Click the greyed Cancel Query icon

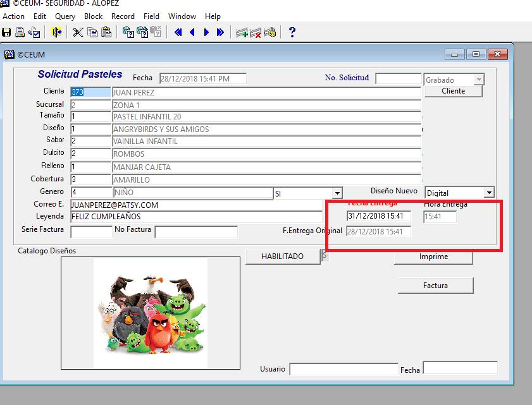point(156,32)
